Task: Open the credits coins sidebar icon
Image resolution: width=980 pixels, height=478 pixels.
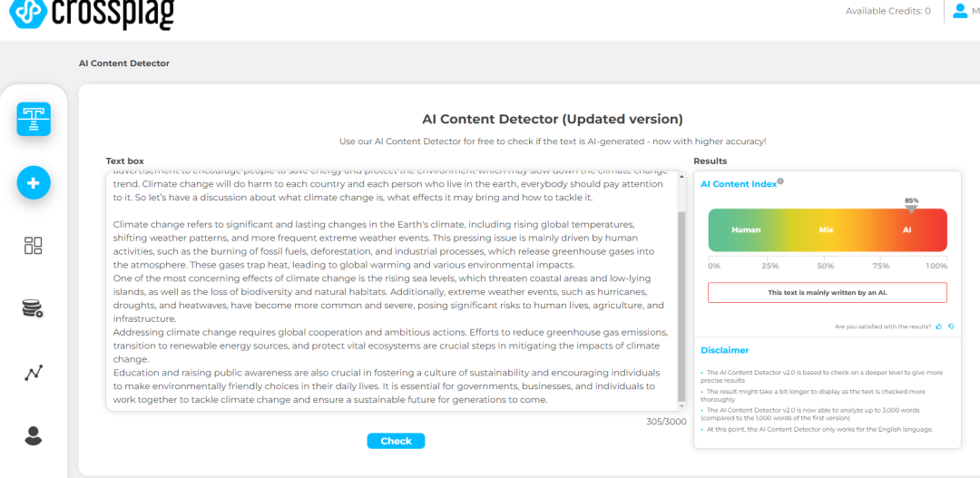Action: click(x=33, y=308)
